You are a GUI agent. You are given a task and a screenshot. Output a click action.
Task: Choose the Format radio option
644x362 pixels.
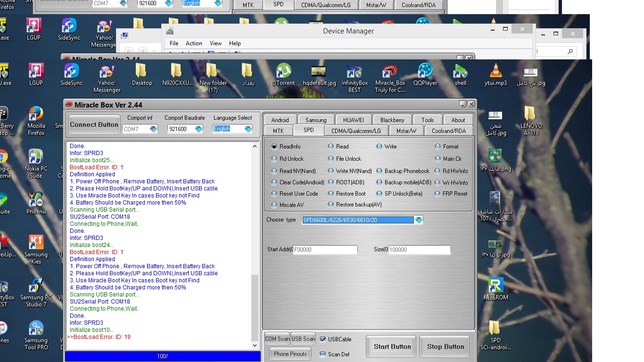(x=446, y=147)
